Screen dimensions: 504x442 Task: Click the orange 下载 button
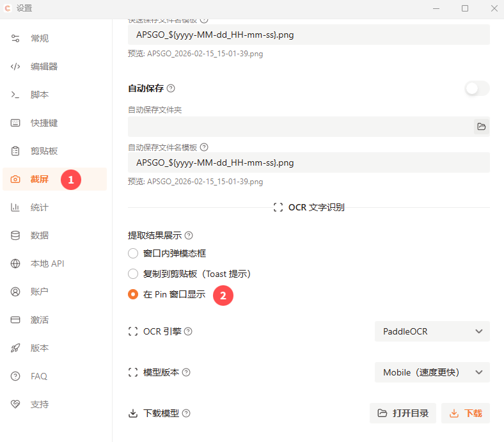466,413
